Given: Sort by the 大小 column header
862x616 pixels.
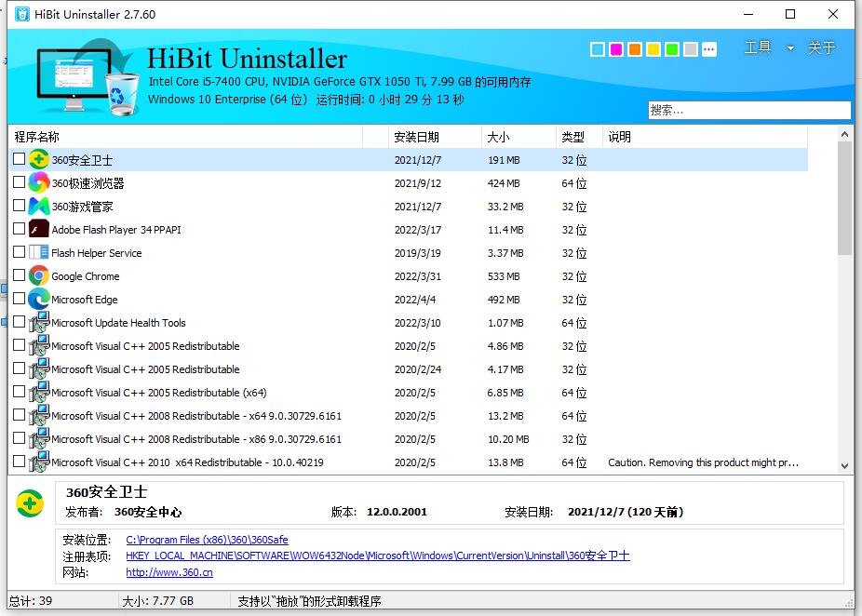Looking at the screenshot, I should [x=519, y=137].
